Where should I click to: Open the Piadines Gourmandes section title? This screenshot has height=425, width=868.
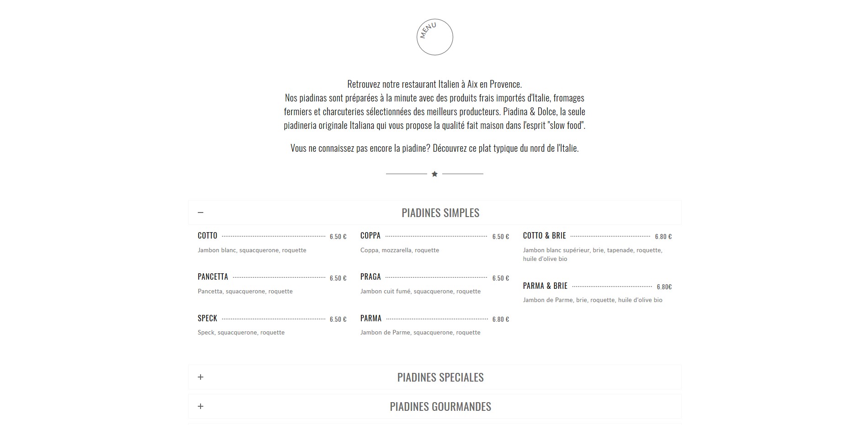[440, 407]
